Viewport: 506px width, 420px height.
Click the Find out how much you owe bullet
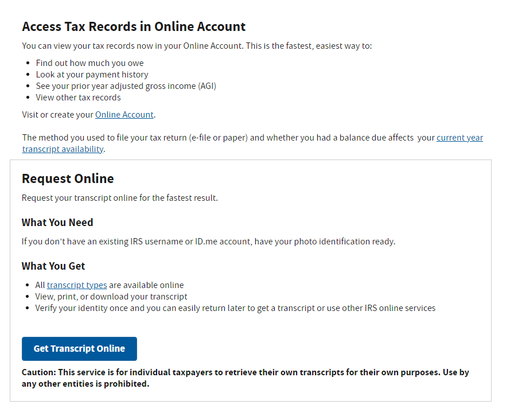click(89, 63)
